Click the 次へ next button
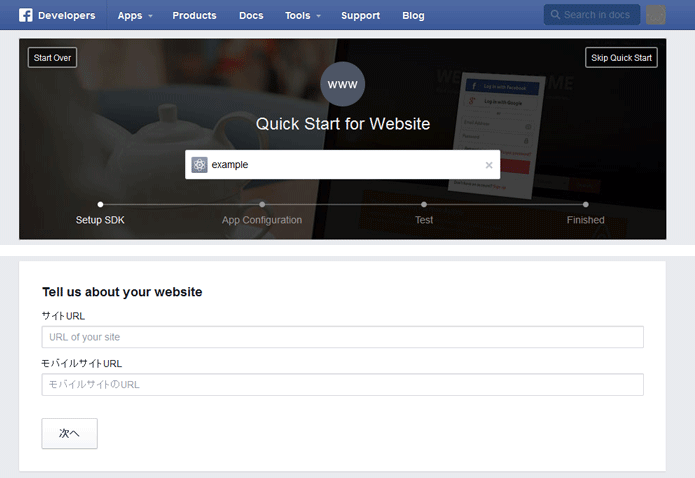 click(x=69, y=434)
